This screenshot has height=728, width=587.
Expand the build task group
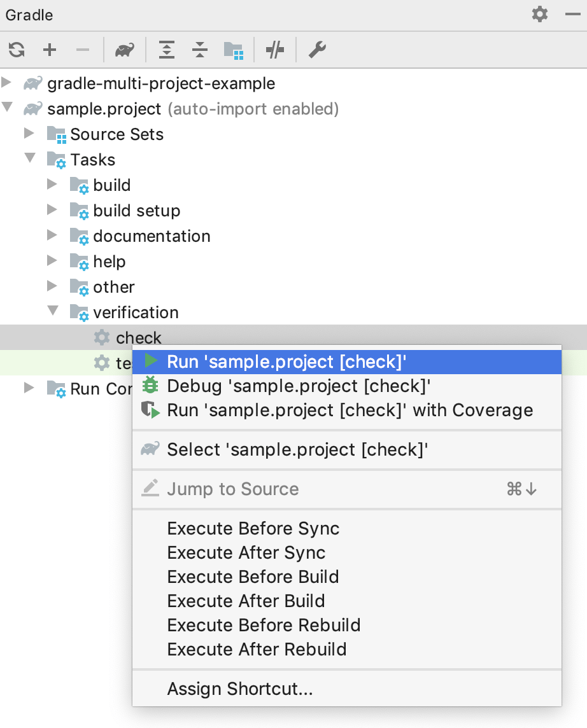52,185
